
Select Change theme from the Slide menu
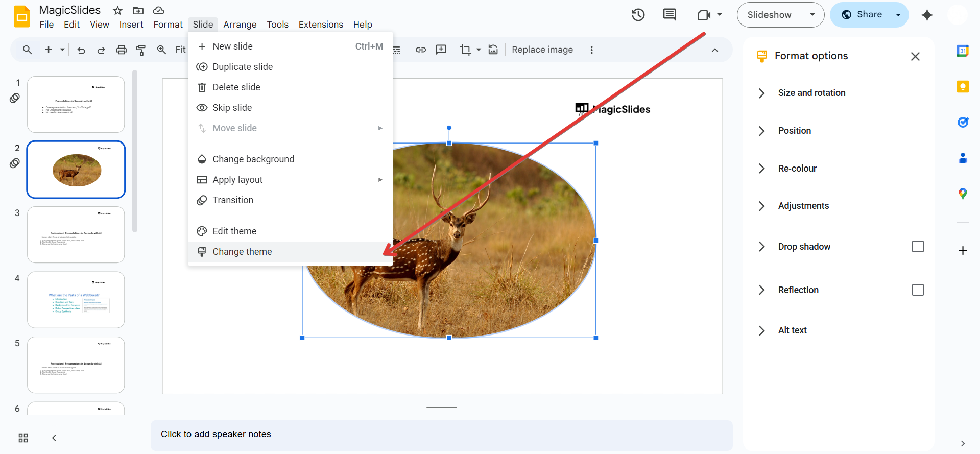tap(242, 252)
